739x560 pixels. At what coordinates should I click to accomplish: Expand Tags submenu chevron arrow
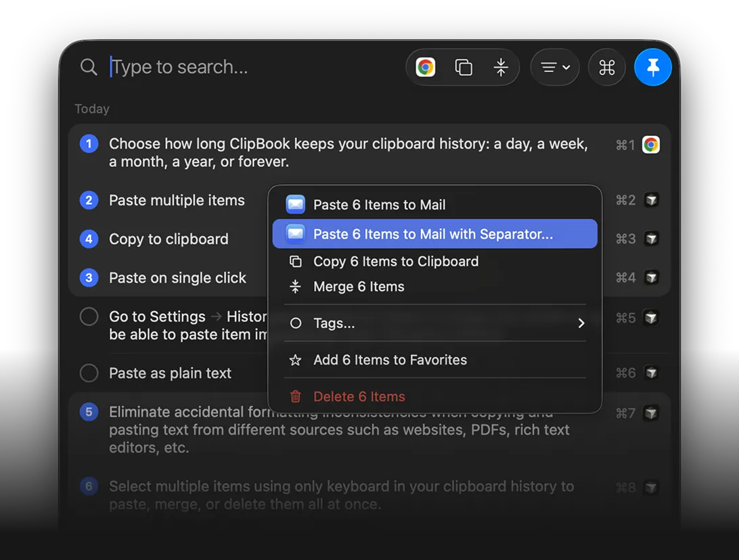[581, 323]
